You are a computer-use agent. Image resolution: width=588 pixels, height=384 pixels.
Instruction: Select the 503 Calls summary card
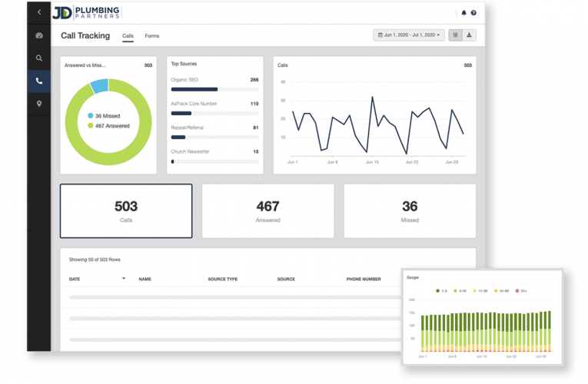point(126,211)
